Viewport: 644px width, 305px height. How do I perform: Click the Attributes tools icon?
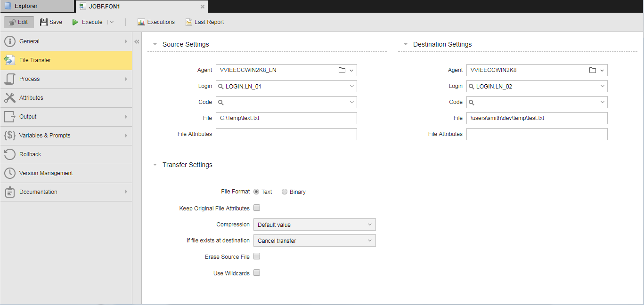point(10,98)
